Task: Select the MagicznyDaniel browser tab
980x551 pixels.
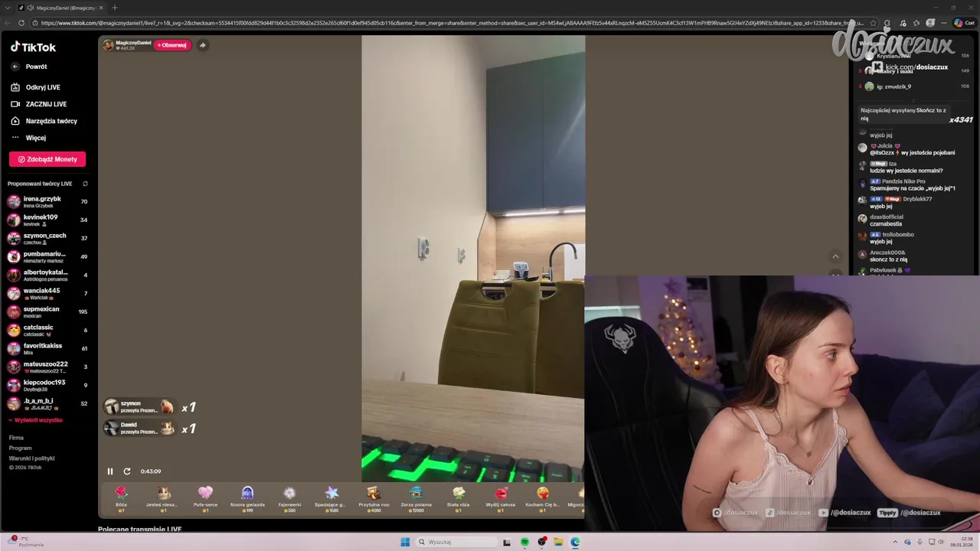Action: click(x=60, y=8)
